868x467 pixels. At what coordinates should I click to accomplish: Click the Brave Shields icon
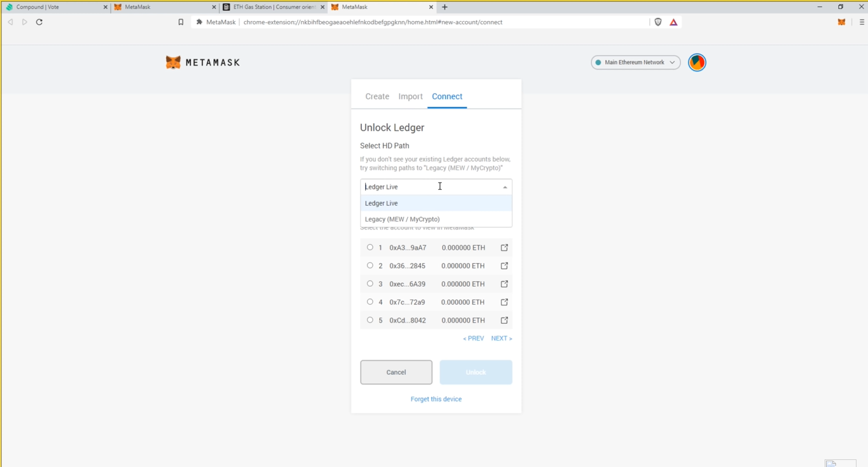pos(658,22)
